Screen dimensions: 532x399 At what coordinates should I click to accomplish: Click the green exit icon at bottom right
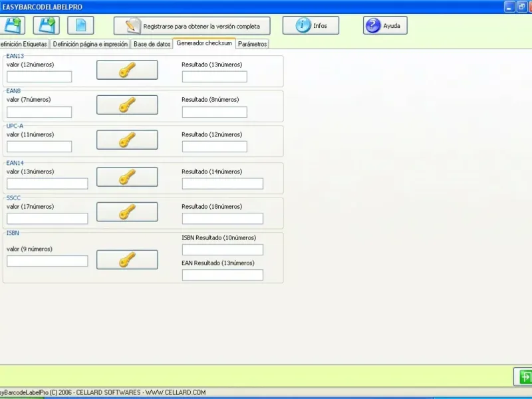(x=523, y=376)
